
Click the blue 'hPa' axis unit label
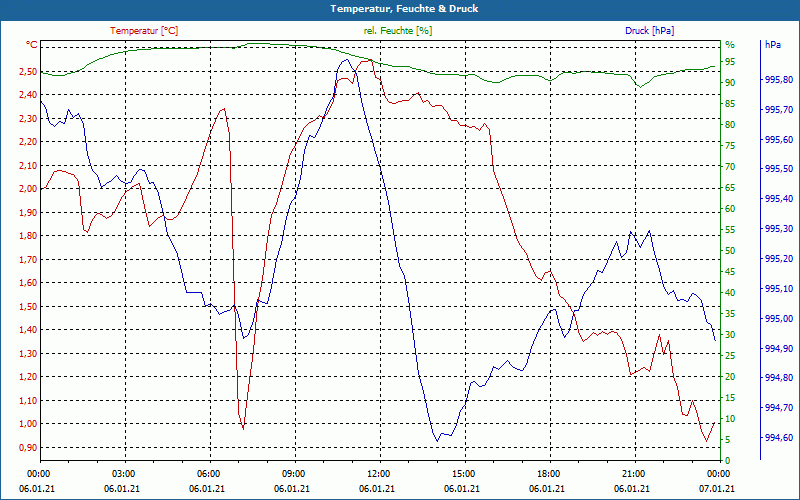(773, 45)
